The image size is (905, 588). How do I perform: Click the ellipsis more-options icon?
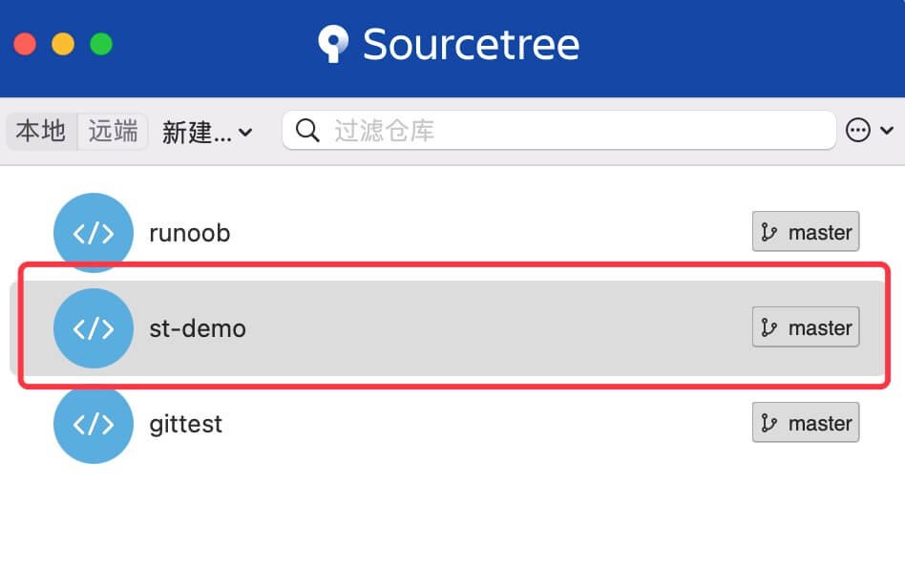tap(858, 131)
